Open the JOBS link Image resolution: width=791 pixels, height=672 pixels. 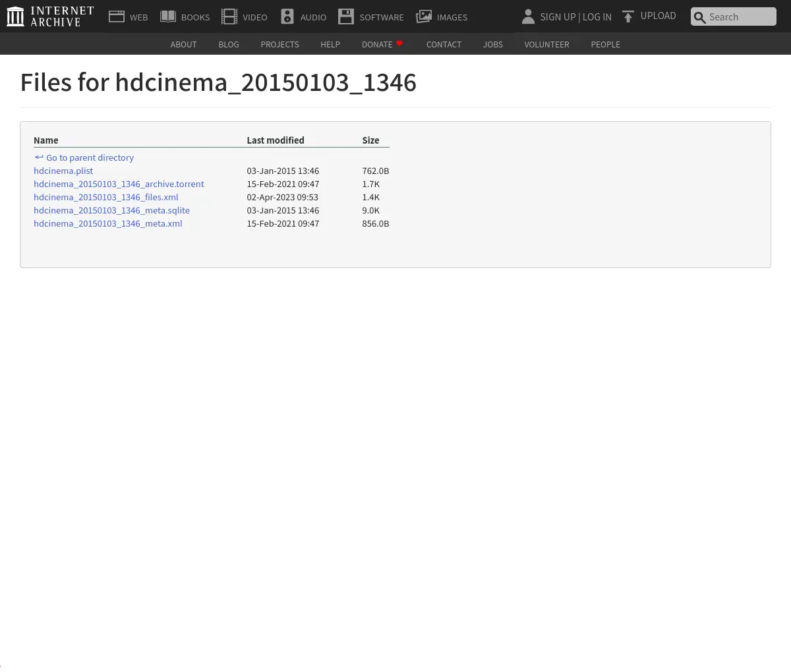point(493,44)
